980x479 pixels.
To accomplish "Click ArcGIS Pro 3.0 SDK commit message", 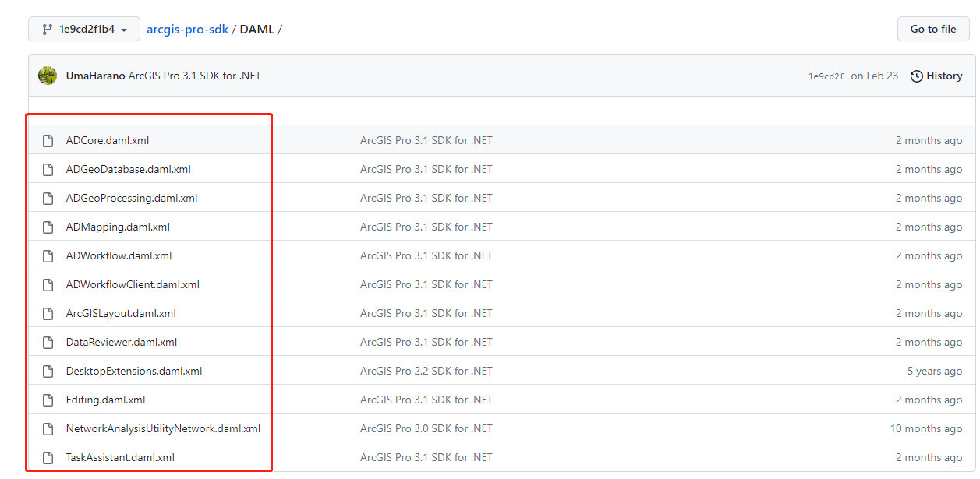I will [426, 429].
